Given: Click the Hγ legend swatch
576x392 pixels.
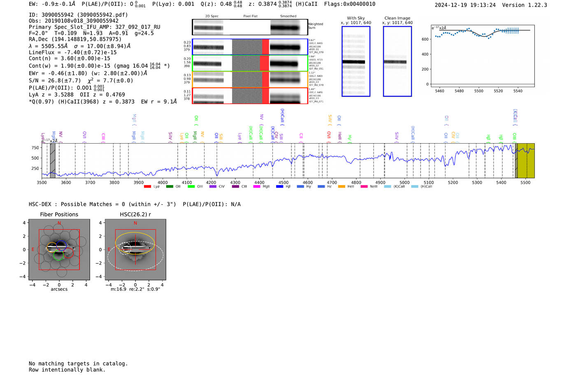Looking at the screenshot, I should pos(300,187).
